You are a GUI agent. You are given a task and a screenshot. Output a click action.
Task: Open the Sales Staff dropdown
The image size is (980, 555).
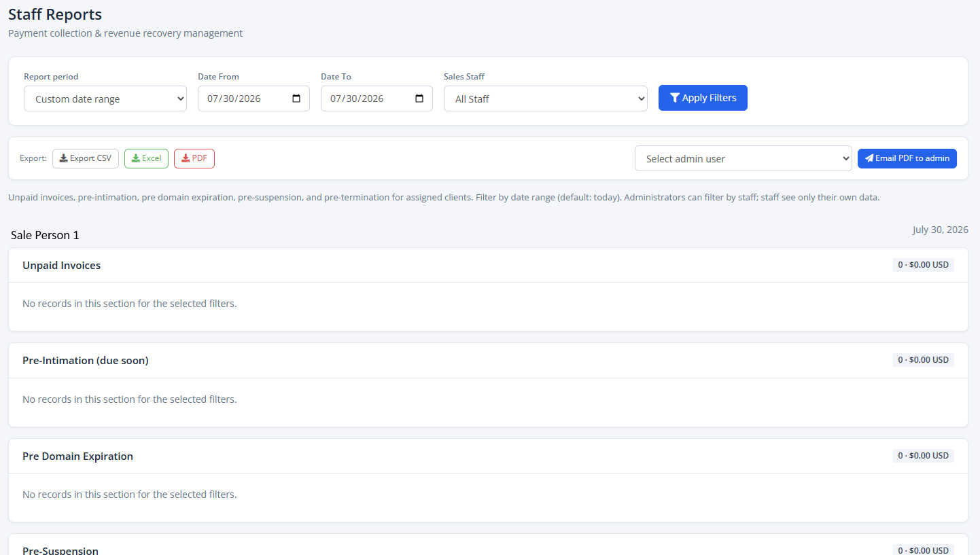[546, 99]
